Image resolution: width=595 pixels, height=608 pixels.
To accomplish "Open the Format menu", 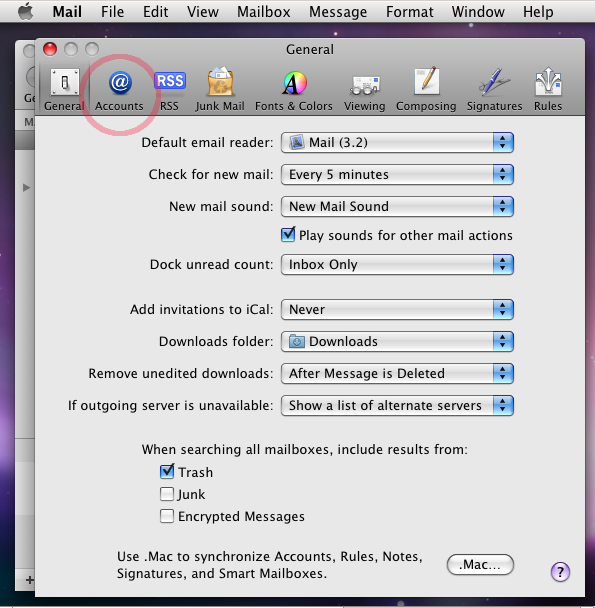I will pos(410,12).
